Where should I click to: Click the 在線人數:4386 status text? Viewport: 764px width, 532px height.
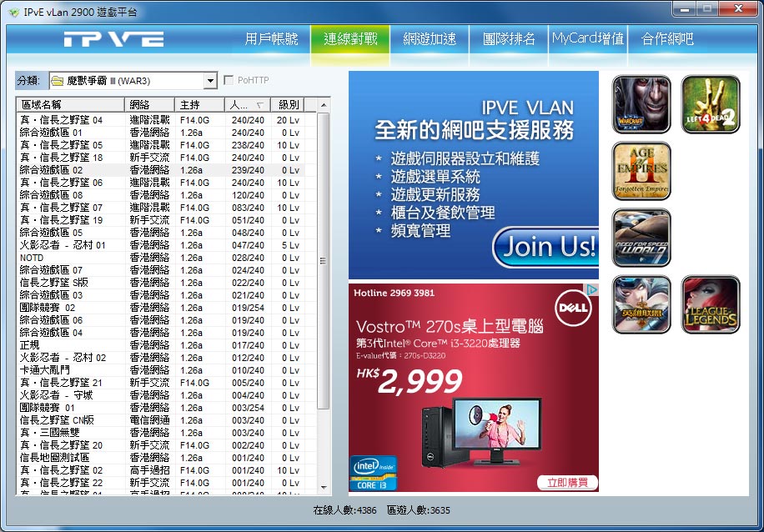click(344, 510)
